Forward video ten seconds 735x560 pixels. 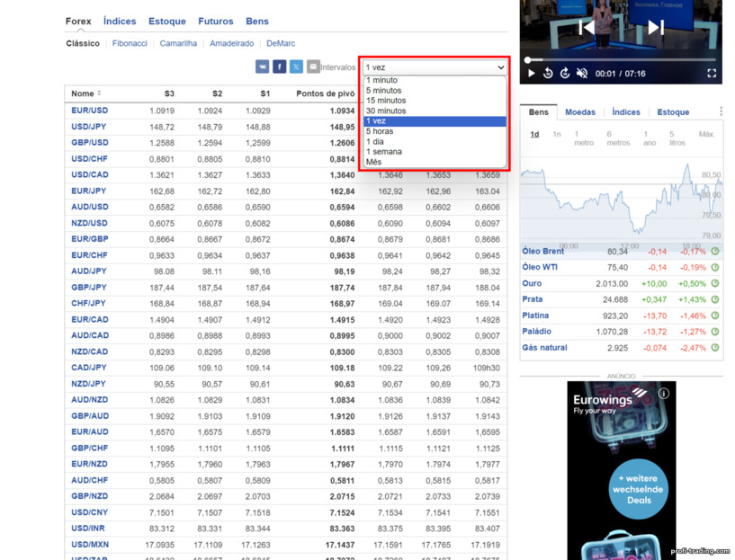(565, 74)
